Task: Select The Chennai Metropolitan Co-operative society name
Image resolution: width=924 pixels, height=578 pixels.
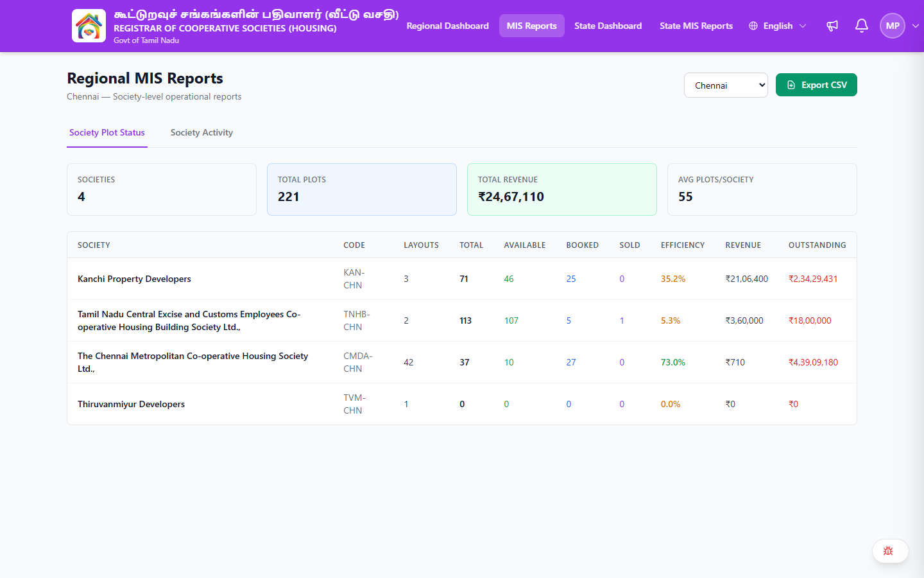Action: click(193, 362)
